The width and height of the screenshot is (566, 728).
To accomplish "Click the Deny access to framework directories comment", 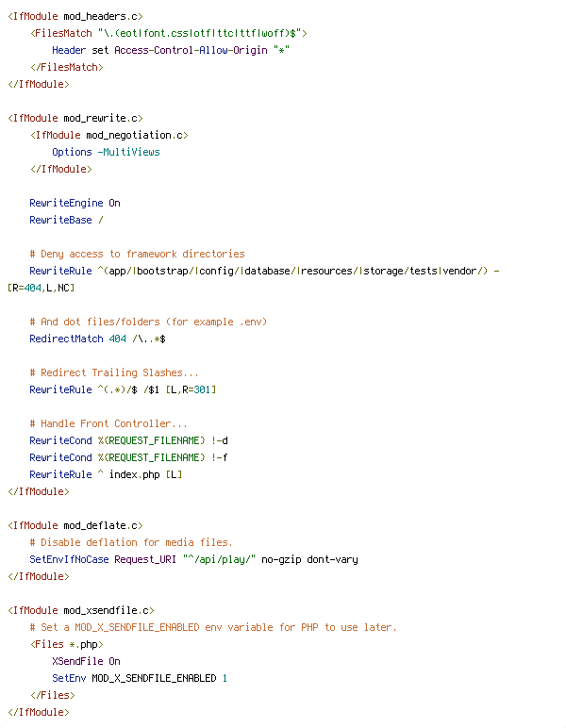I will pyautogui.click(x=137, y=254).
